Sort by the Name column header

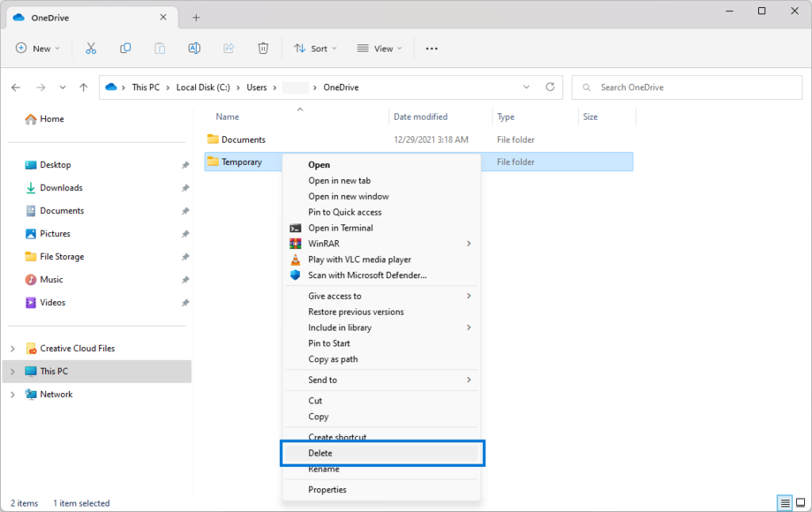tap(228, 117)
